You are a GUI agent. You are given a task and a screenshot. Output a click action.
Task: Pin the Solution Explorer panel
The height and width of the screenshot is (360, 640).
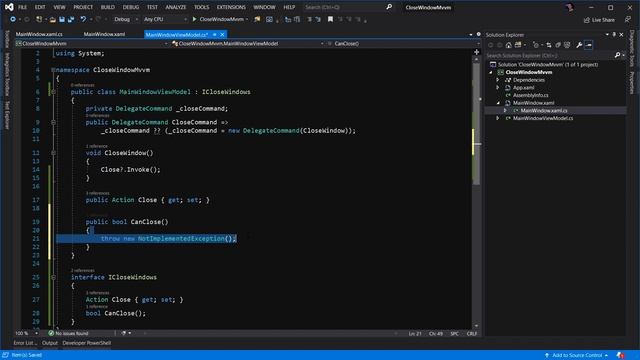click(x=614, y=35)
